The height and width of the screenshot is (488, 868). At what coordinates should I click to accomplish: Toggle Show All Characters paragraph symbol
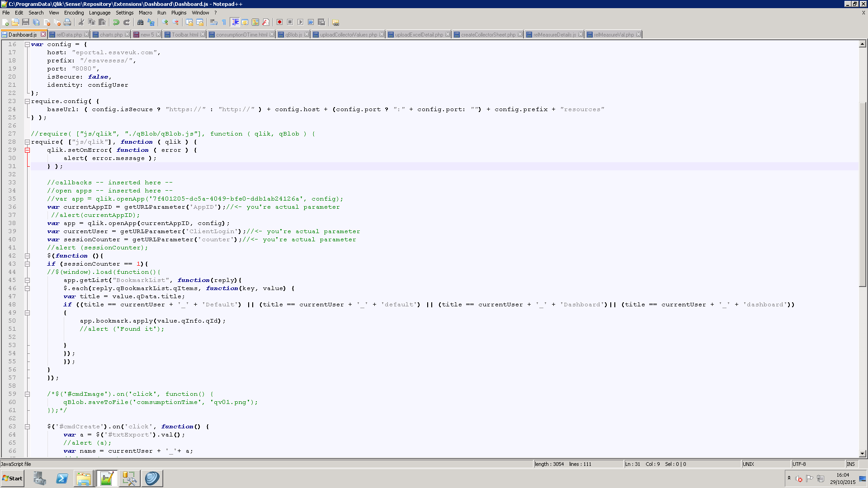tap(224, 22)
